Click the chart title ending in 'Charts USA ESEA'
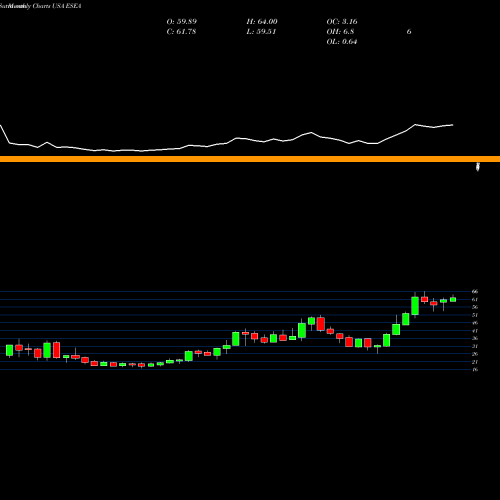 pos(41,6)
